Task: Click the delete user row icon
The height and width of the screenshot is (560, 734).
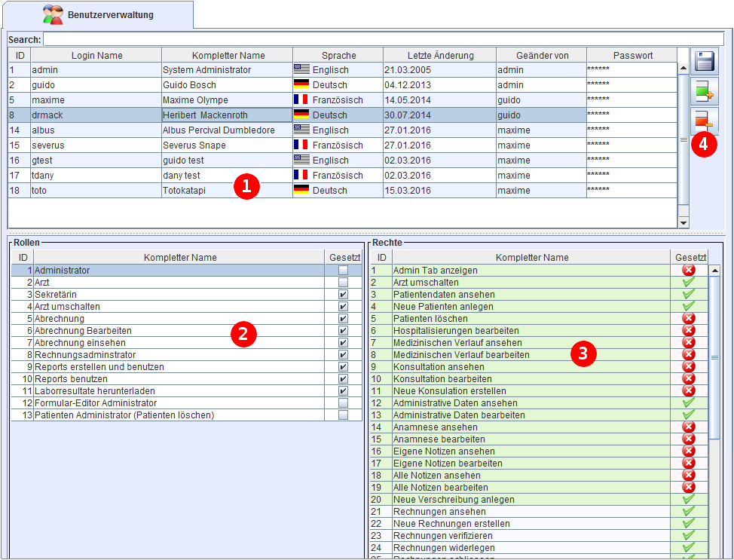Action: 705,120
